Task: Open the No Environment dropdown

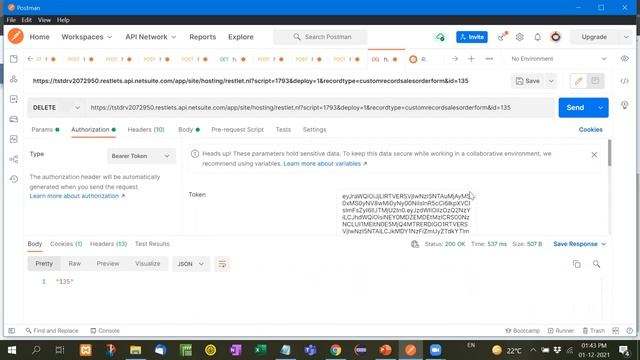Action: click(559, 59)
